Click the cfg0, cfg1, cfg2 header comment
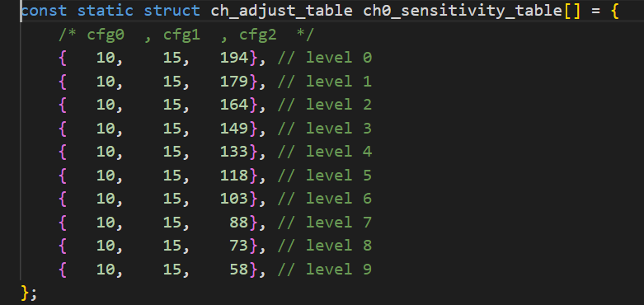The width and height of the screenshot is (644, 305). click(x=186, y=35)
